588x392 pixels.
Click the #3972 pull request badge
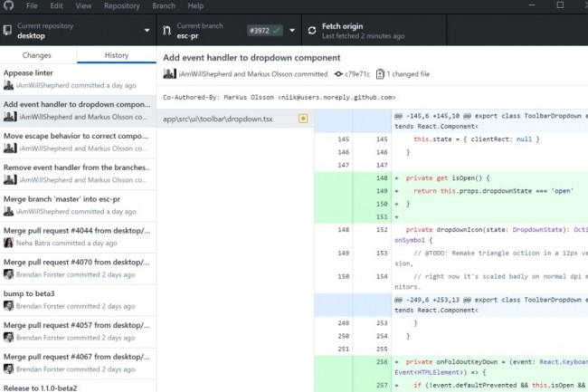click(x=265, y=31)
